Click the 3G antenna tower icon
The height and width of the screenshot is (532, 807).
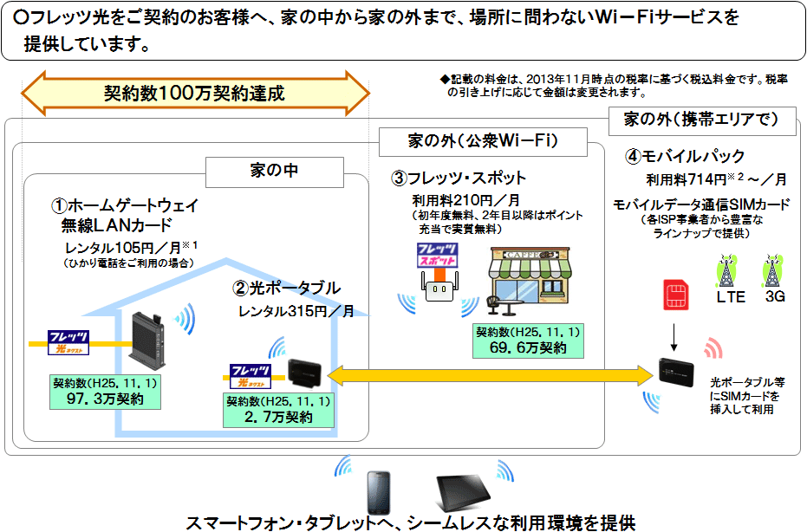(771, 270)
